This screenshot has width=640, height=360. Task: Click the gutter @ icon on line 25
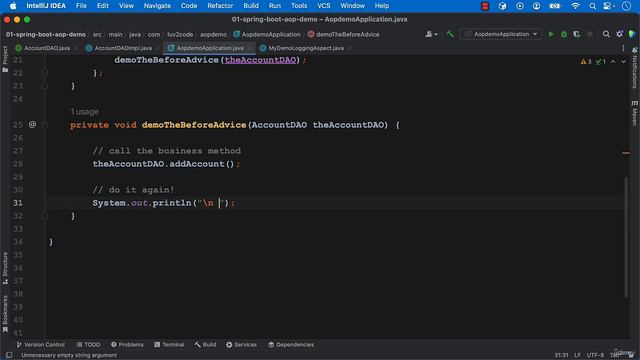(32, 124)
